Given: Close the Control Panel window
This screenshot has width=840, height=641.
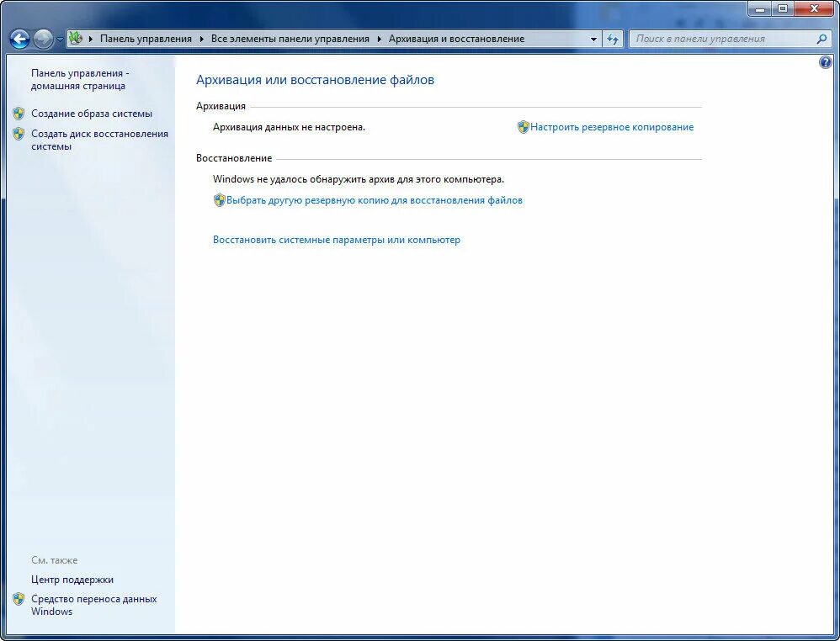Looking at the screenshot, I should point(814,8).
